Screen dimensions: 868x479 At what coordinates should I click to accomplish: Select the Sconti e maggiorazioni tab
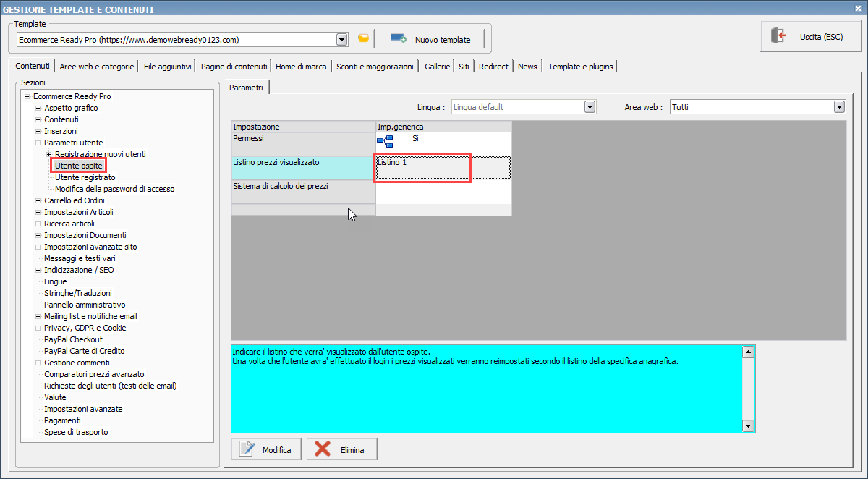click(x=375, y=67)
